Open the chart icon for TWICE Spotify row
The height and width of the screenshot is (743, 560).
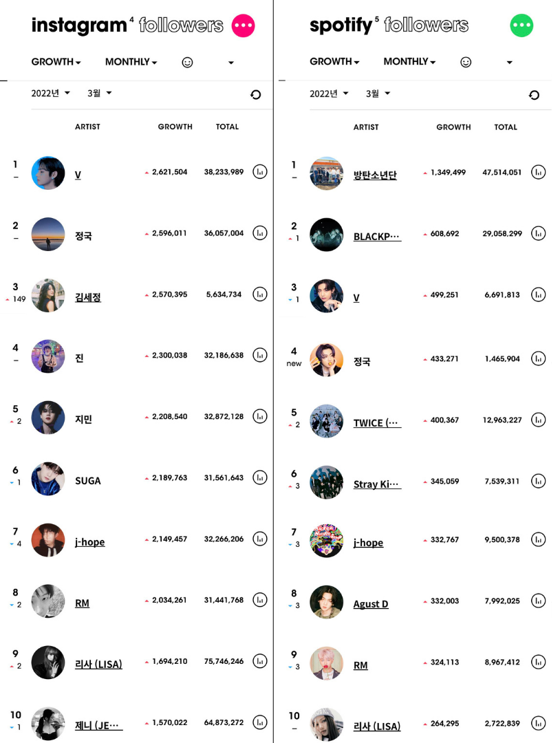[539, 420]
